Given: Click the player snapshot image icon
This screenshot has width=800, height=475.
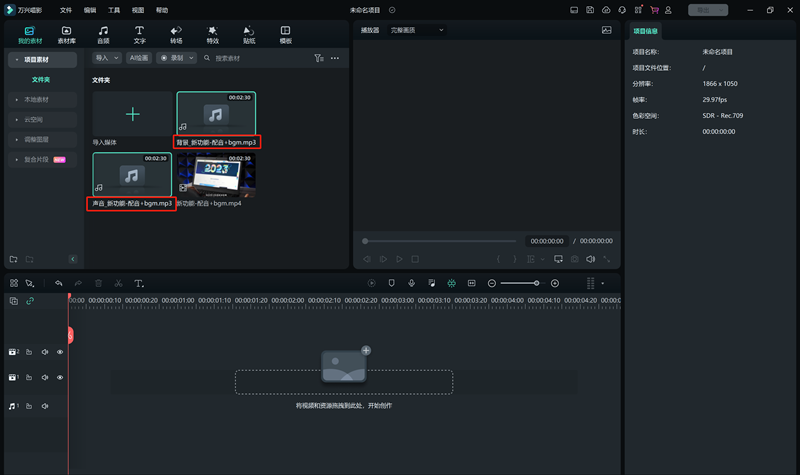Looking at the screenshot, I should point(606,30).
